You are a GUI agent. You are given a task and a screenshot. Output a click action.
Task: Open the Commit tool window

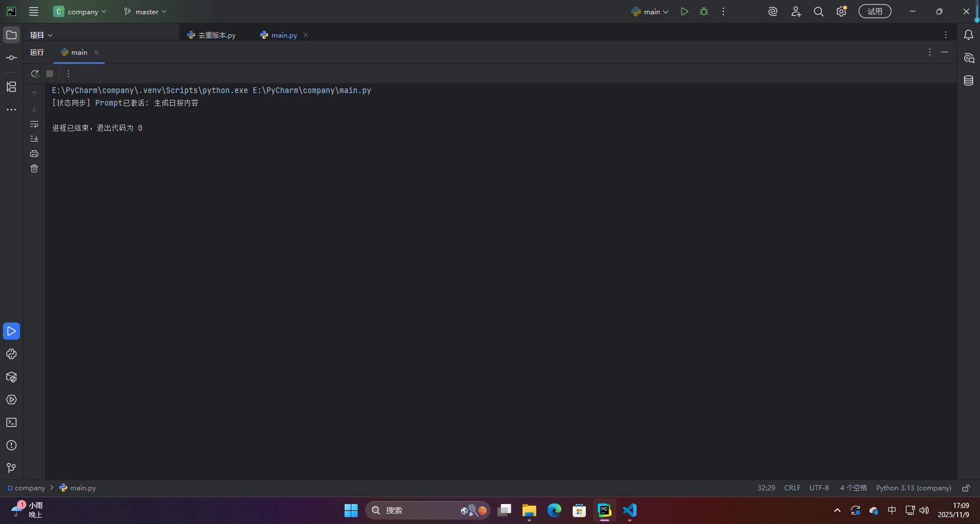(11, 58)
